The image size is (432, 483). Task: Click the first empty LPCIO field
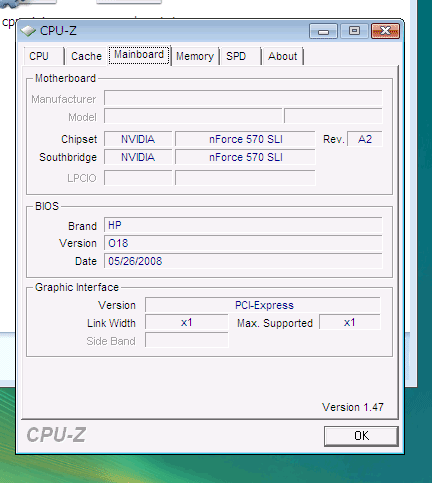(138, 178)
